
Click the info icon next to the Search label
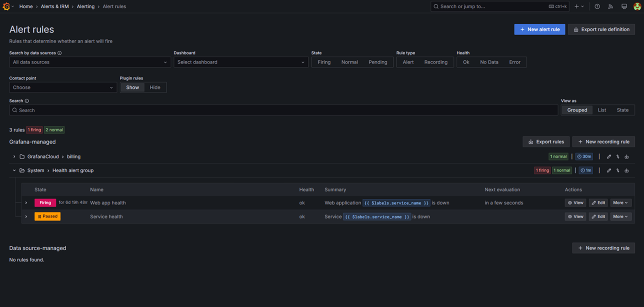(27, 101)
